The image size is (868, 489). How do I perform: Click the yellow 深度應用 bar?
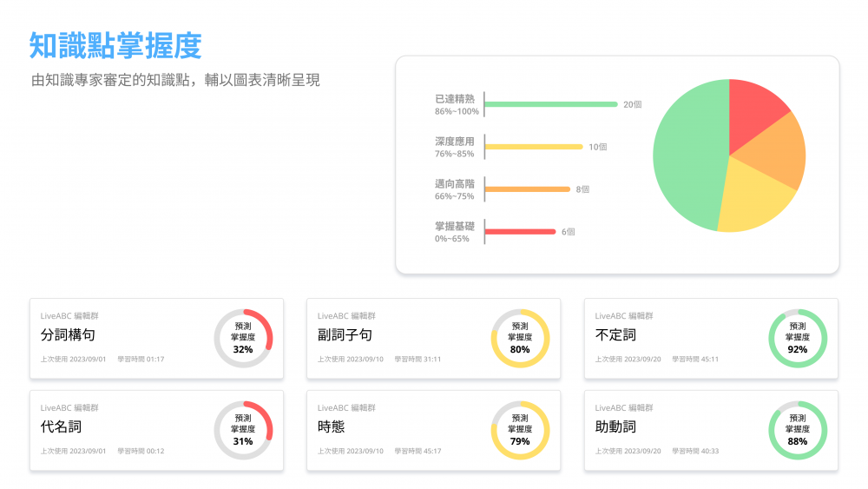tap(533, 147)
